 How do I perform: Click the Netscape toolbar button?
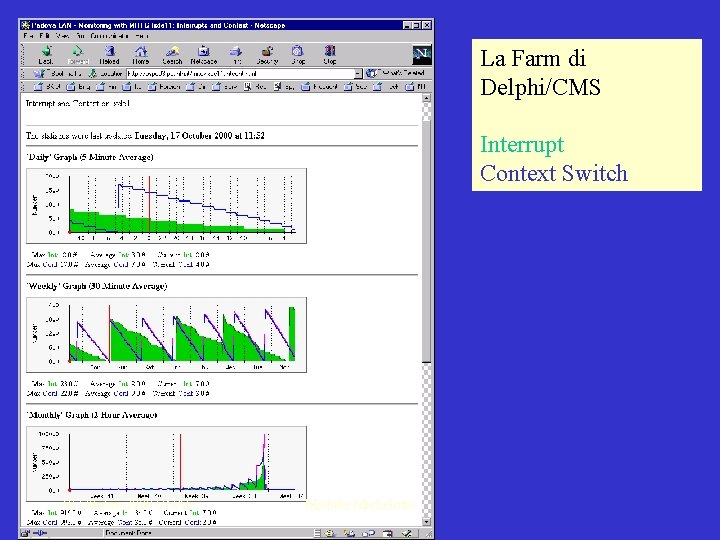(x=203, y=55)
